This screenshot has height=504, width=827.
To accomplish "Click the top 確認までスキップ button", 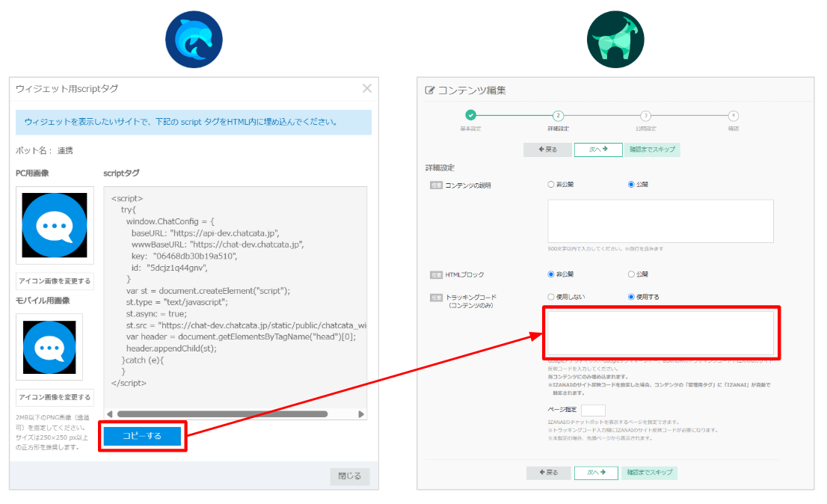I will [651, 150].
